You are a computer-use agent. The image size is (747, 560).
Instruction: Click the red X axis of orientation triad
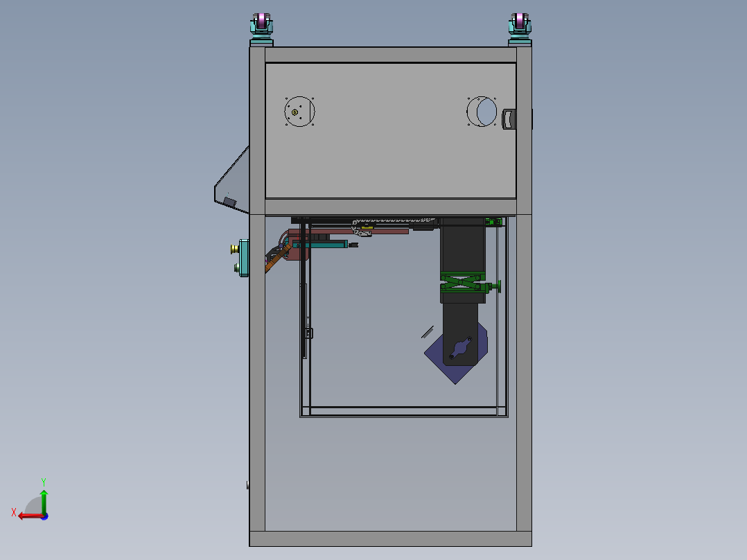point(31,516)
